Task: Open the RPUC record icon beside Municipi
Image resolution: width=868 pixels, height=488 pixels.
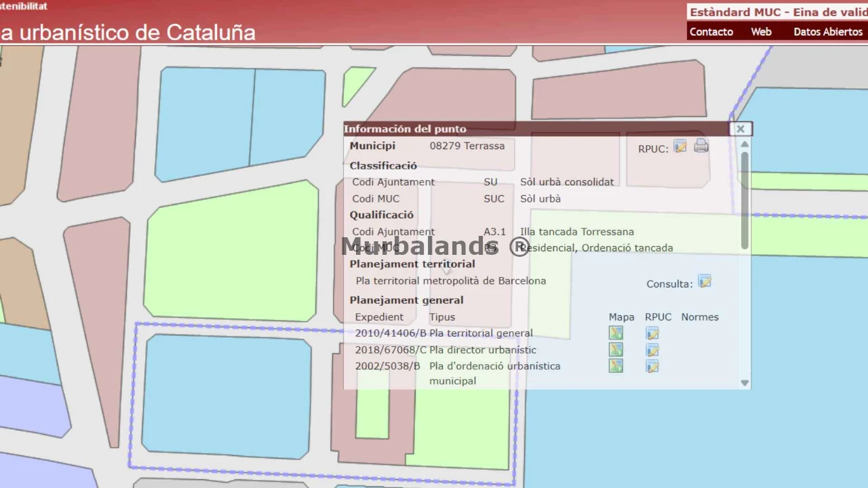Action: click(x=680, y=146)
